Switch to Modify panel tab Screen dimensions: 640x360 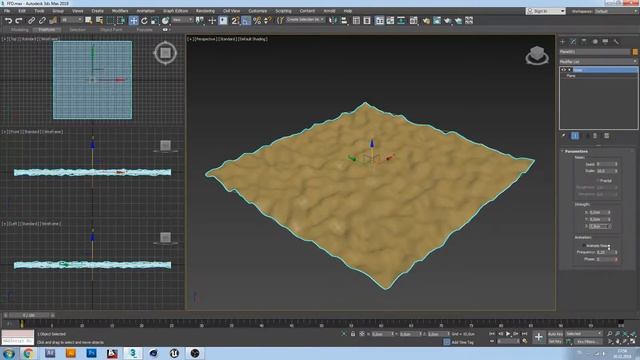pos(573,42)
